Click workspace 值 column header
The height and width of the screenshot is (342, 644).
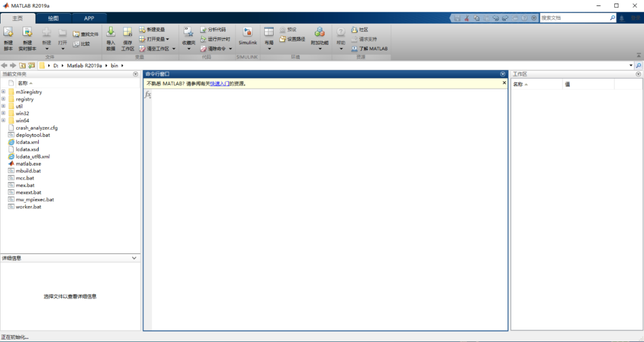[588, 84]
